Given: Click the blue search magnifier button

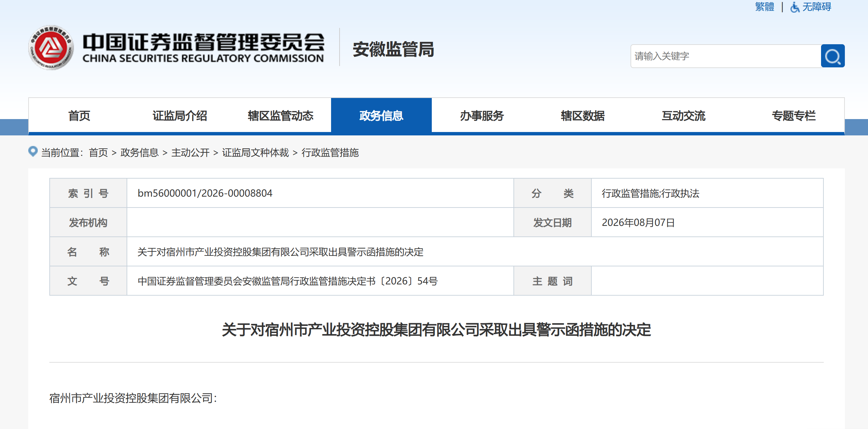Looking at the screenshot, I should (832, 56).
